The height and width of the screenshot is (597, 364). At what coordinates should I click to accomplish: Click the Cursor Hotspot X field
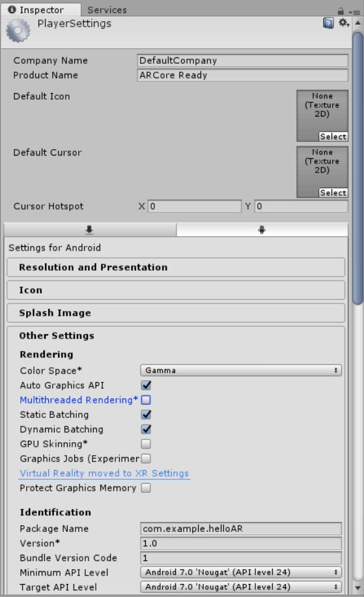[x=195, y=206]
